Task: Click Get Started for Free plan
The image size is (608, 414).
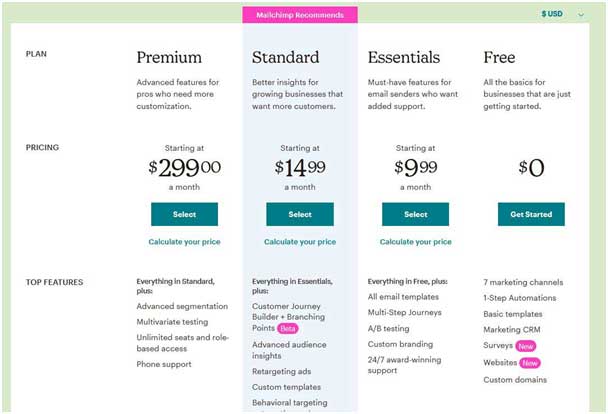Action: pyautogui.click(x=531, y=214)
